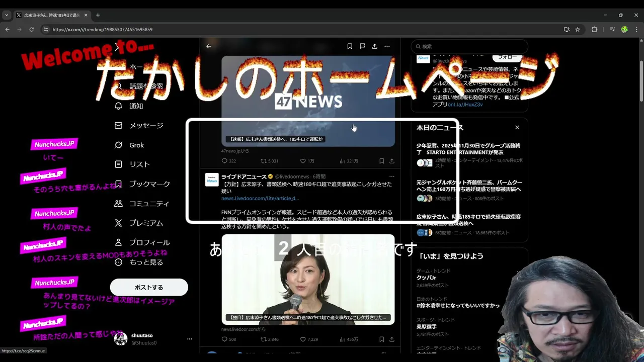Click the ポストする button

[x=149, y=288]
